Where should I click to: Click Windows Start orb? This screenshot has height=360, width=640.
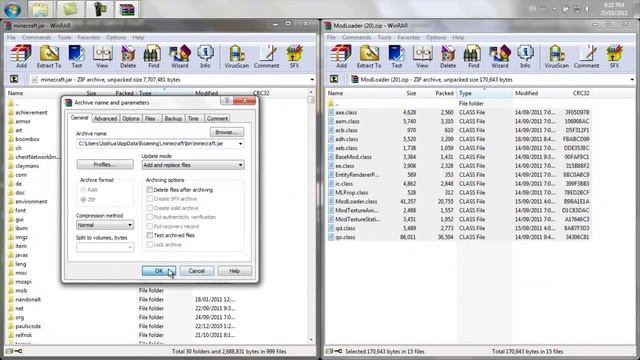(12, 9)
